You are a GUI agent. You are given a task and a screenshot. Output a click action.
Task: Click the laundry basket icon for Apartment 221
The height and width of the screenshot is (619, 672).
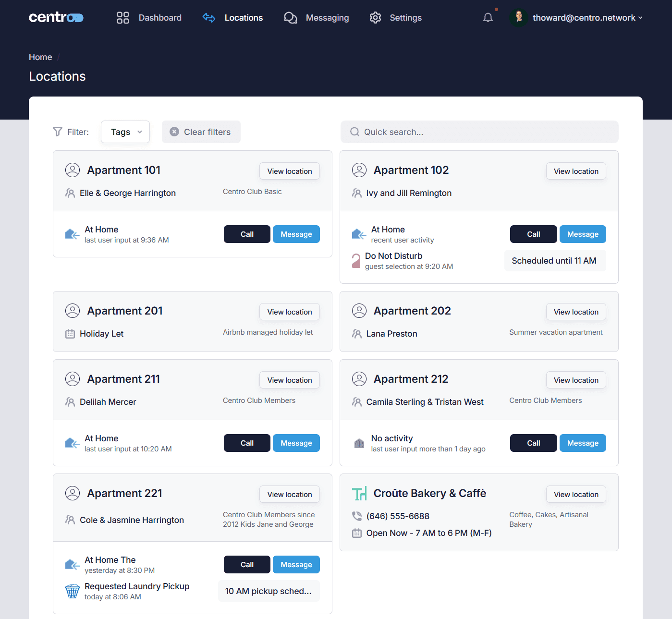73,591
